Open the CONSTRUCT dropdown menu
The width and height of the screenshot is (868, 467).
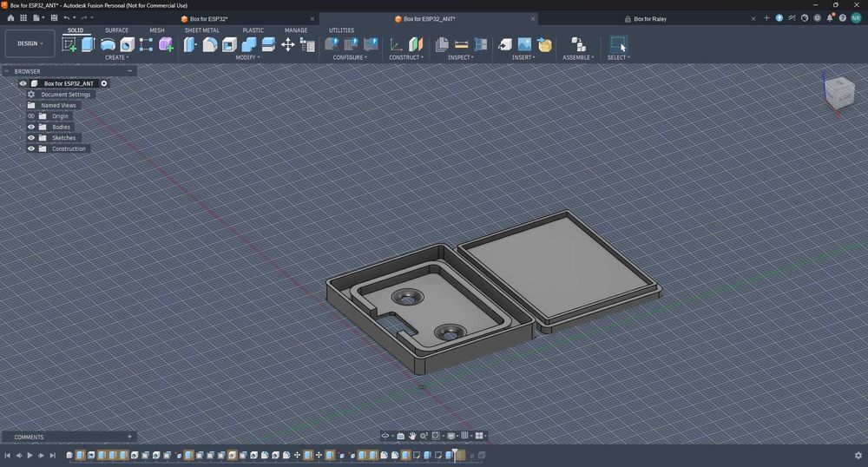(405, 57)
